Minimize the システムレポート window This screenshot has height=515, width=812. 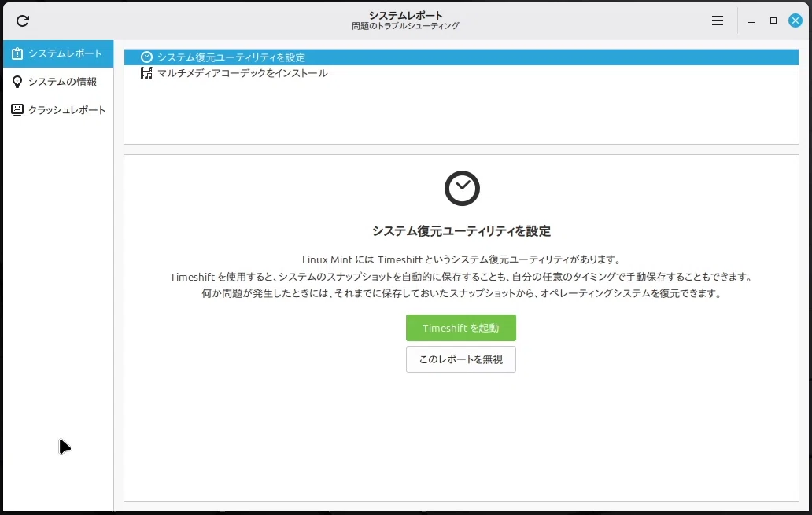(x=751, y=20)
